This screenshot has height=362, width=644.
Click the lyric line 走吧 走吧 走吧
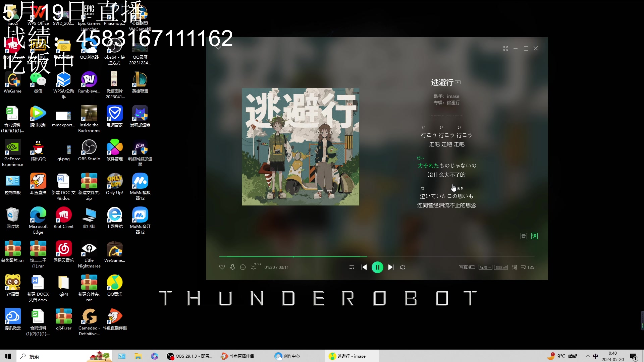(446, 144)
